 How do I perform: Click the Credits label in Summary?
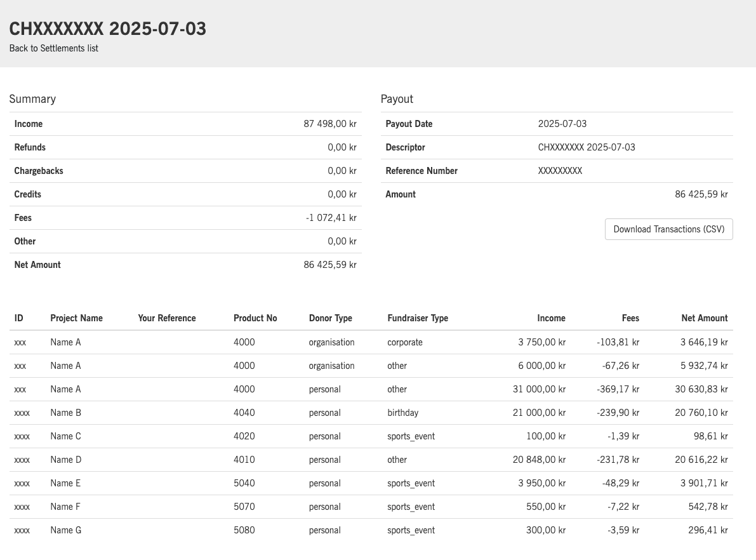click(x=27, y=194)
